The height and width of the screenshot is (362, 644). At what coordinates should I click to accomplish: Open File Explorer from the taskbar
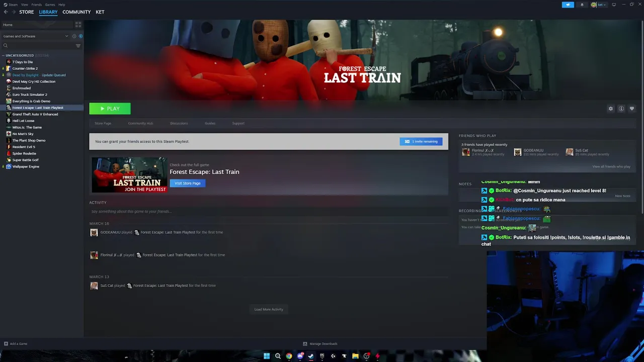[355, 356]
